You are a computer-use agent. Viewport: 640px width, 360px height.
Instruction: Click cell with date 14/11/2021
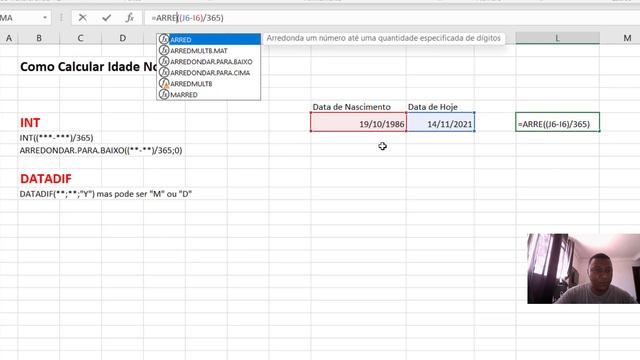coord(440,122)
